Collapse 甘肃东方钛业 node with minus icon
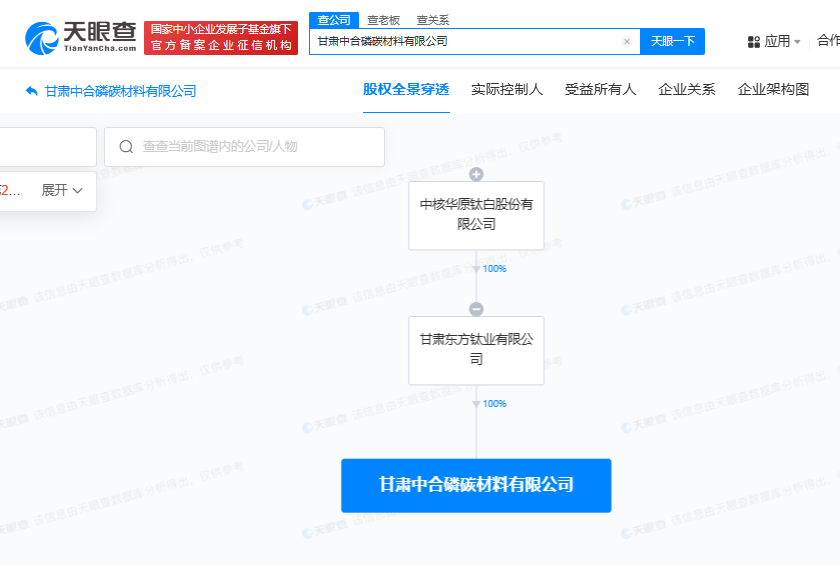Screen dimensions: 840x565 click(476, 309)
